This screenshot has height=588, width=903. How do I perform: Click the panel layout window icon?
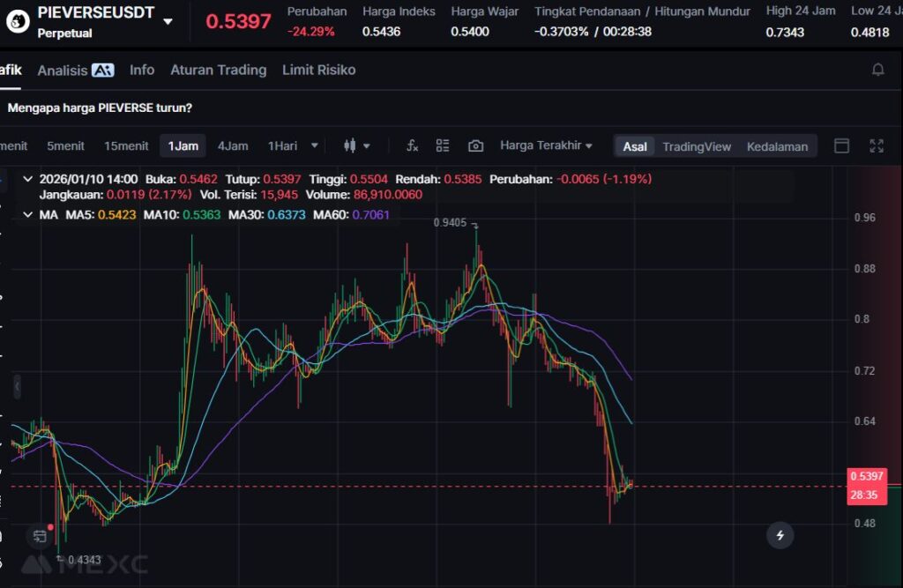(842, 146)
